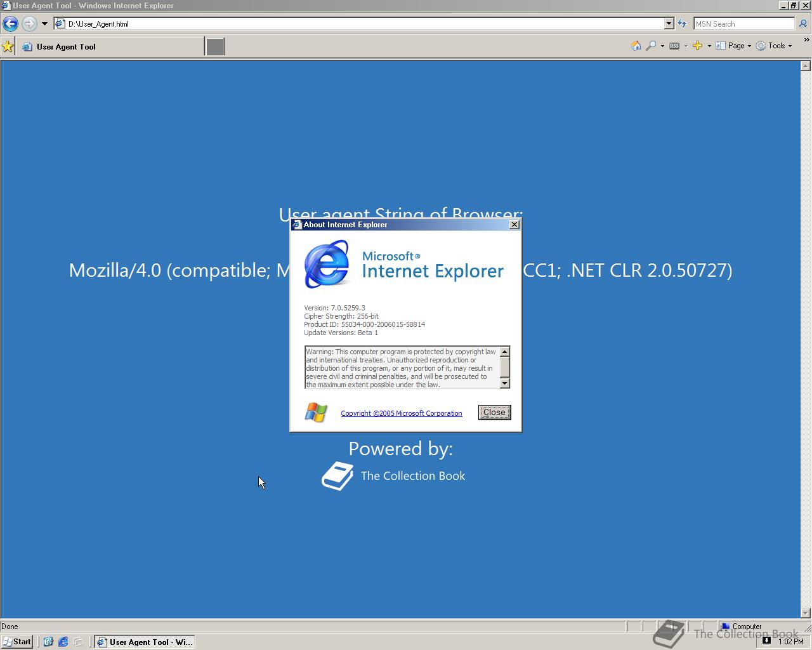Click the third quick launch window icon

[79, 642]
